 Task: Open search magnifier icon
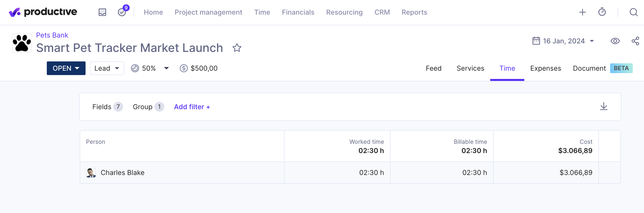(x=634, y=12)
